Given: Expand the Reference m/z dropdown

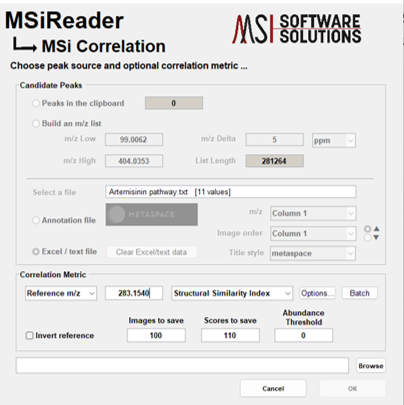Looking at the screenshot, I should [61, 293].
